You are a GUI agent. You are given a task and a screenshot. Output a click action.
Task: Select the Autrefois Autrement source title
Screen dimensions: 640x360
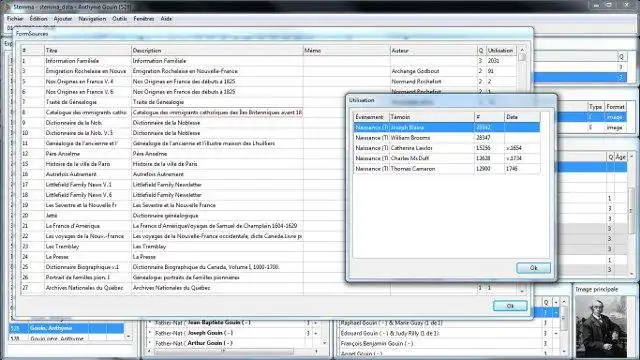pyautogui.click(x=71, y=174)
